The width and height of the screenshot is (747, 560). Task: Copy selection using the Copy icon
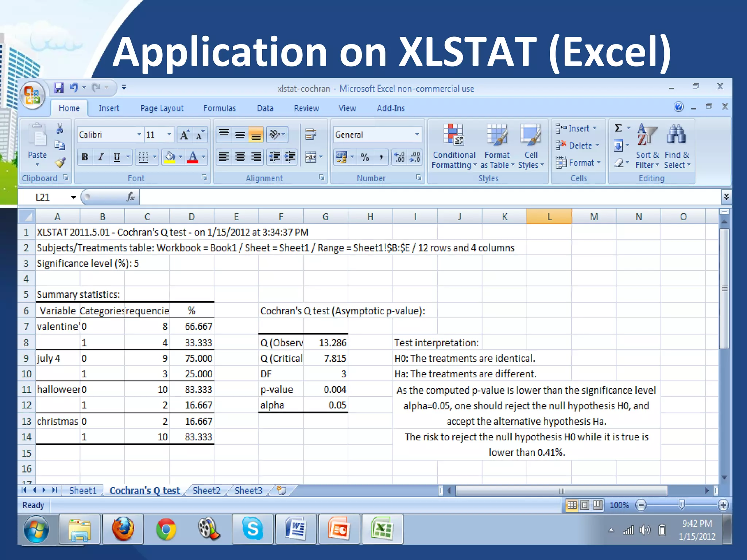(x=60, y=145)
